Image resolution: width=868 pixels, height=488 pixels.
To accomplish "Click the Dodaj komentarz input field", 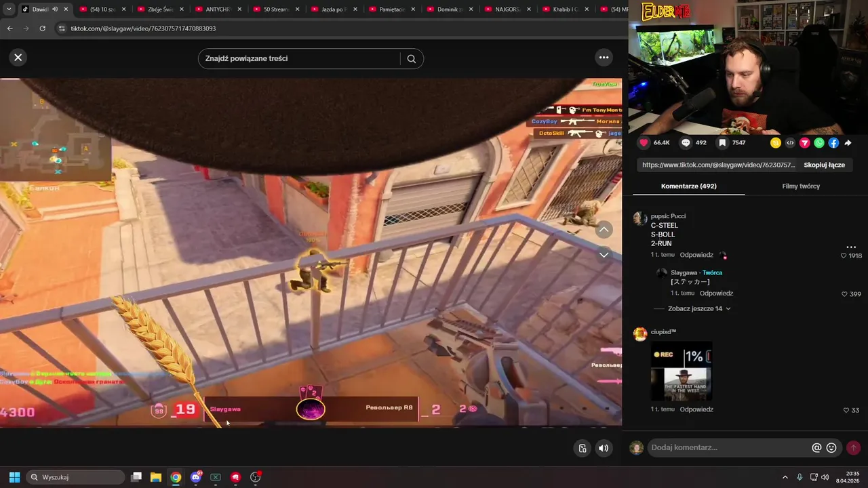I will coord(729,448).
